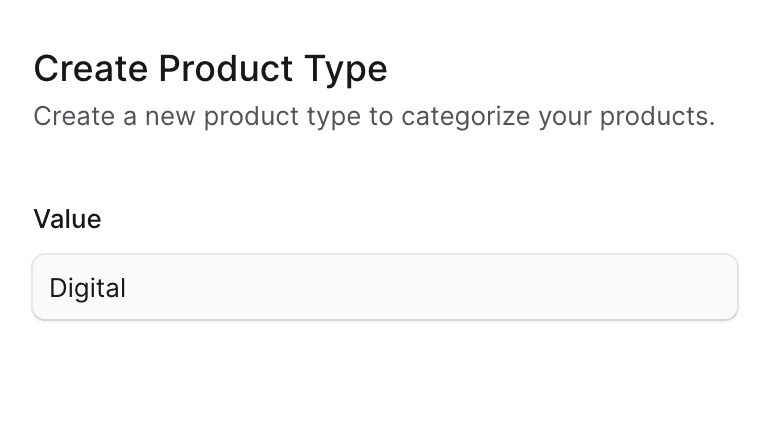The image size is (760, 426).
Task: Focus the text box containing "Digital"
Action: [x=385, y=288]
